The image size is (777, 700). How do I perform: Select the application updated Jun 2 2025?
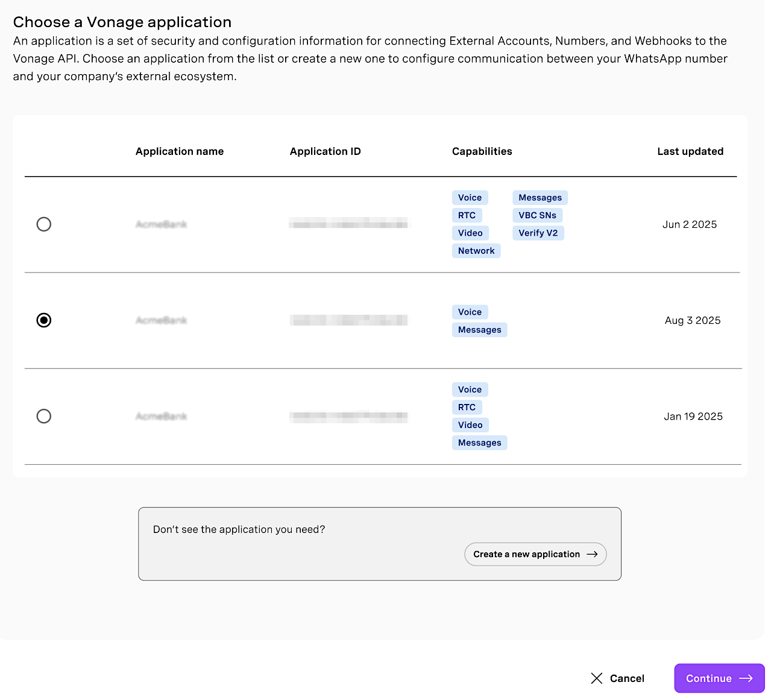click(x=44, y=224)
